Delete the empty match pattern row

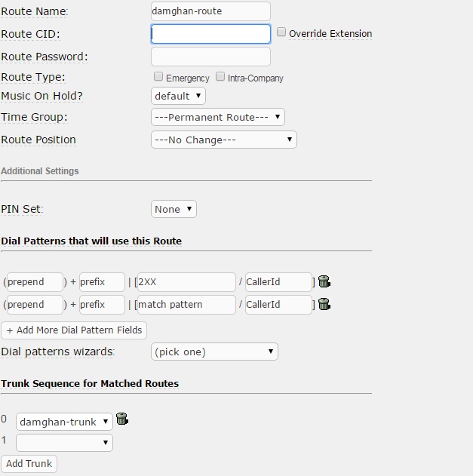click(324, 305)
